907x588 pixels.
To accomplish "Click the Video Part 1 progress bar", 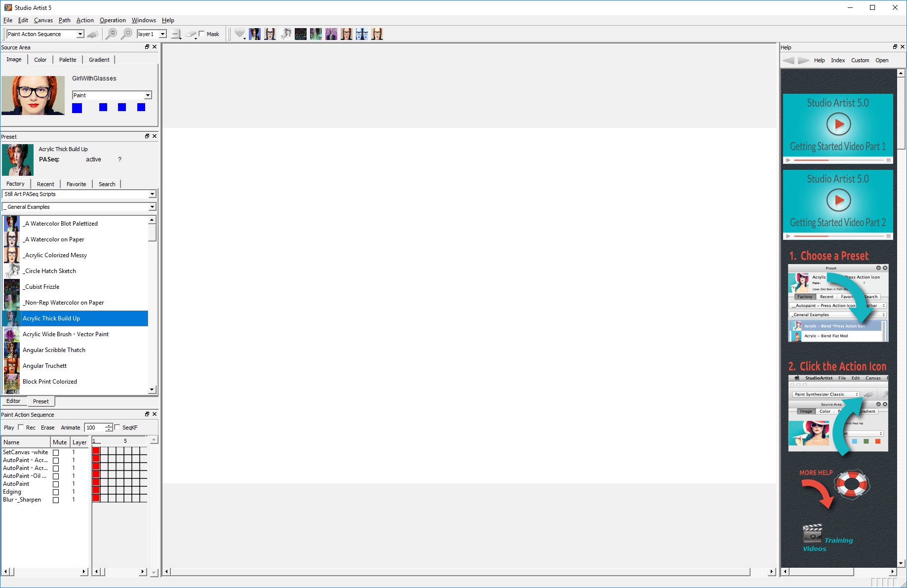I will [x=838, y=160].
